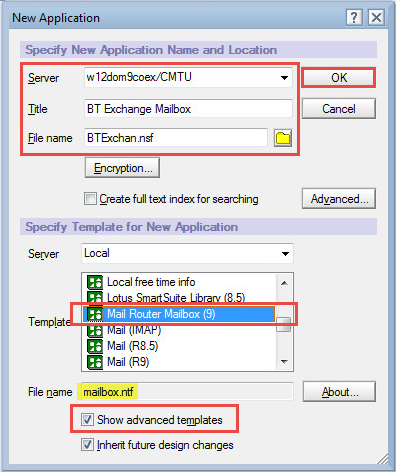Click the Mail (IMAP) template icon
This screenshot has height=472, width=396.
pos(95,330)
